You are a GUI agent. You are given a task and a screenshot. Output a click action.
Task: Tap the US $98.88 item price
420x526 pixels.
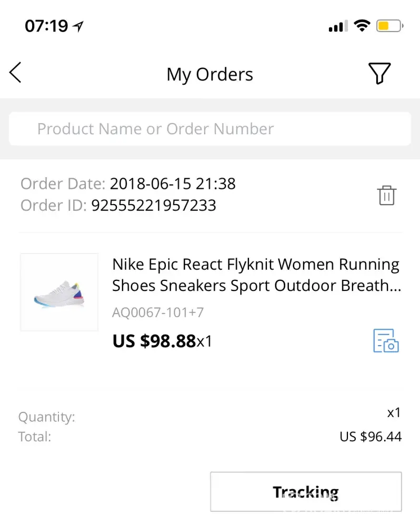(154, 341)
